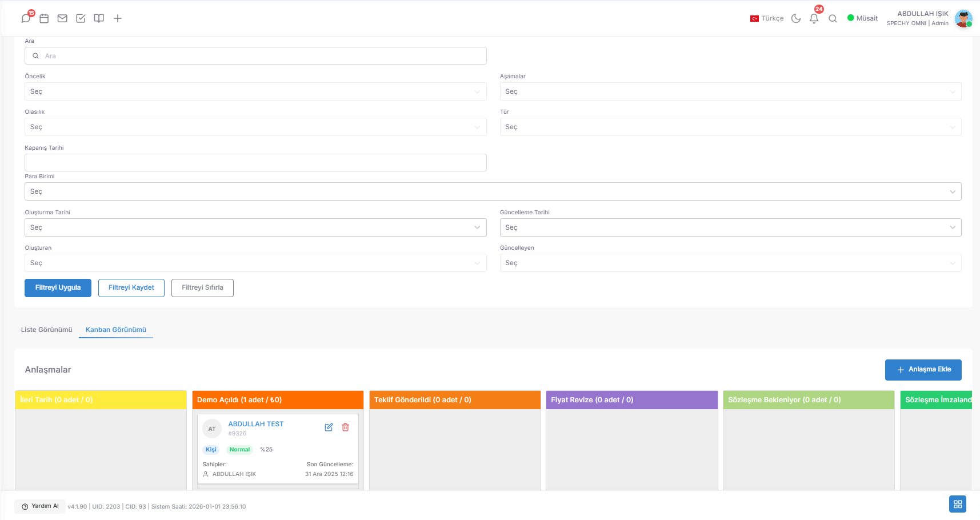
Task: Click Anlaşma Ekle button
Action: point(923,370)
